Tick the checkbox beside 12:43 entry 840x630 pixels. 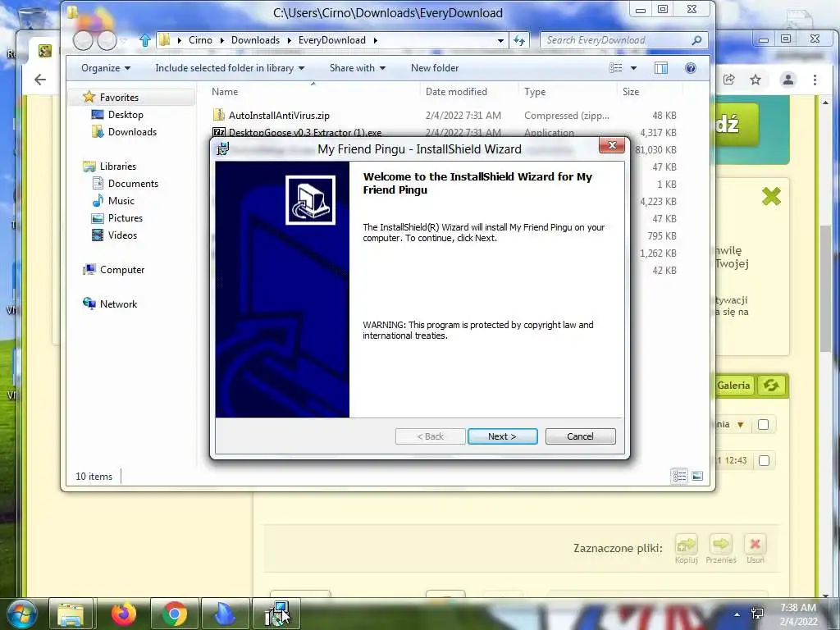[x=764, y=460]
